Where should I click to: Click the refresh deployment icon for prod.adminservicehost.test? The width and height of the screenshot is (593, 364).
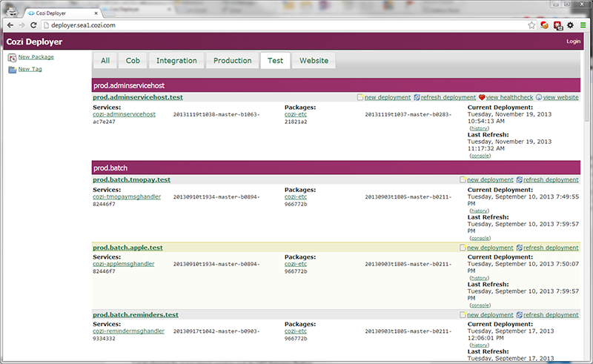[417, 97]
